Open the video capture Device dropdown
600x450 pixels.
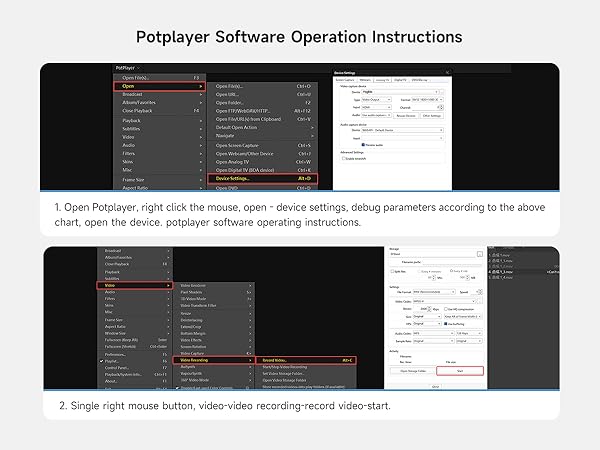[400, 90]
